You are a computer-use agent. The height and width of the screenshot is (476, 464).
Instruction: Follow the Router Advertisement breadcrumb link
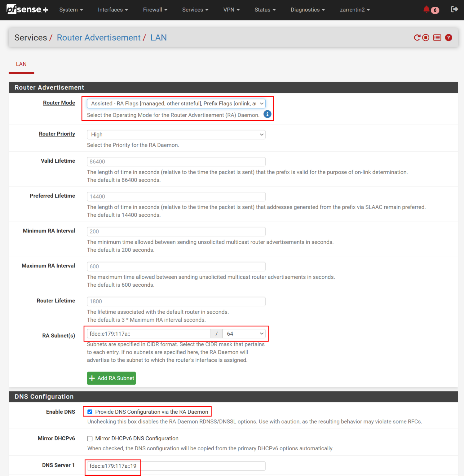click(x=99, y=37)
